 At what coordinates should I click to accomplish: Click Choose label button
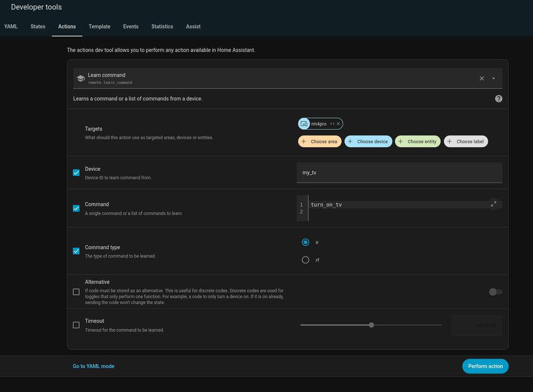[x=466, y=142]
